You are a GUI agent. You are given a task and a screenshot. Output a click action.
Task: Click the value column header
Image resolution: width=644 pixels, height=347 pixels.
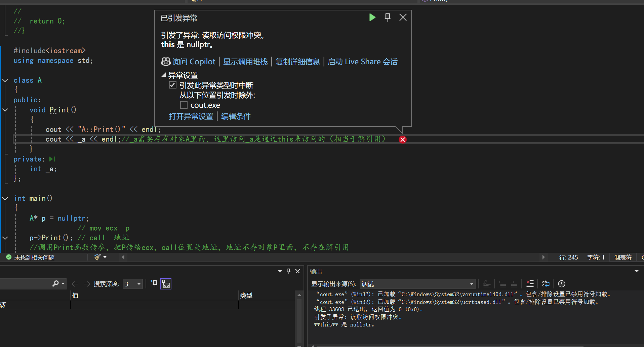154,295
